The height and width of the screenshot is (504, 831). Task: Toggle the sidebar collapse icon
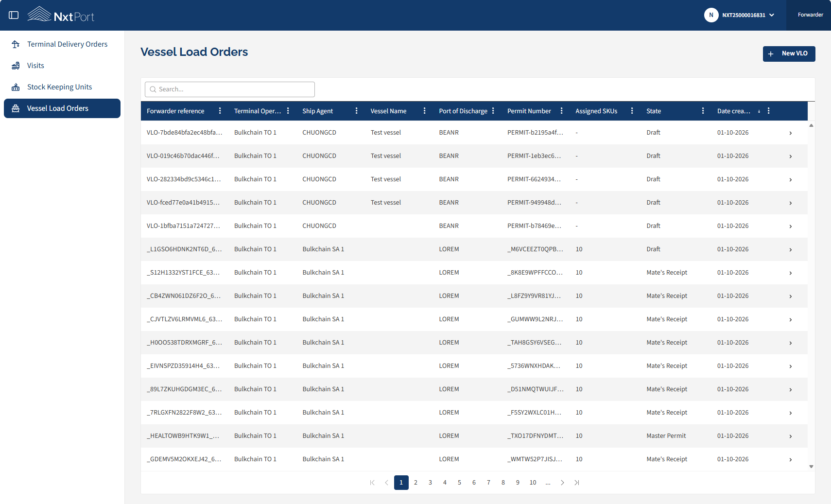(x=14, y=15)
